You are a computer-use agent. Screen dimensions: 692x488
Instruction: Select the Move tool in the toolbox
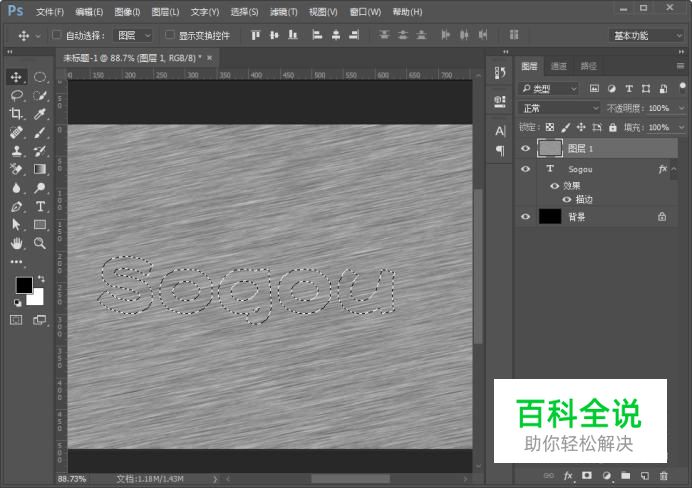tap(16, 77)
